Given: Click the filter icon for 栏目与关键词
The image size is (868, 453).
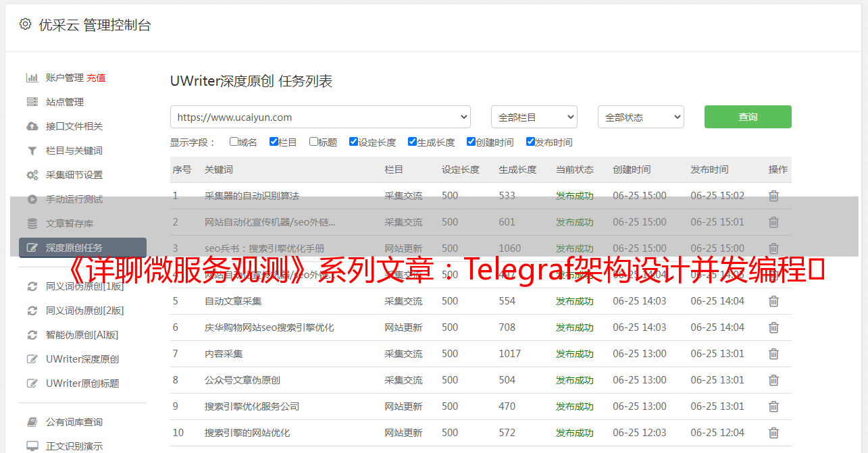Looking at the screenshot, I should (x=32, y=151).
